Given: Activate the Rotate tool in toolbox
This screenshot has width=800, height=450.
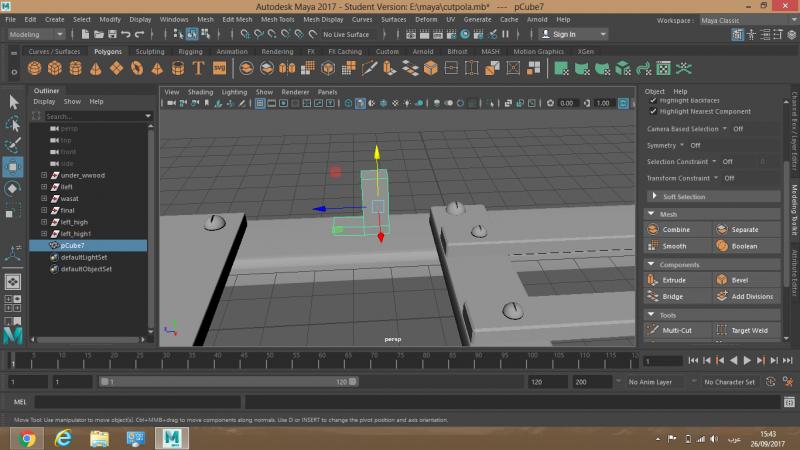Looking at the screenshot, I should coord(13,189).
